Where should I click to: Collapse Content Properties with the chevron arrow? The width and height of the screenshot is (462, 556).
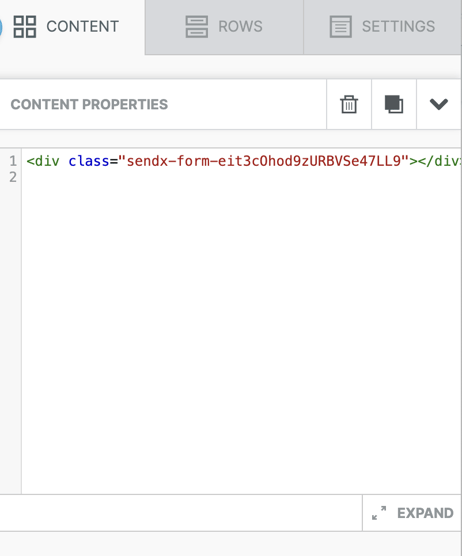click(x=439, y=104)
